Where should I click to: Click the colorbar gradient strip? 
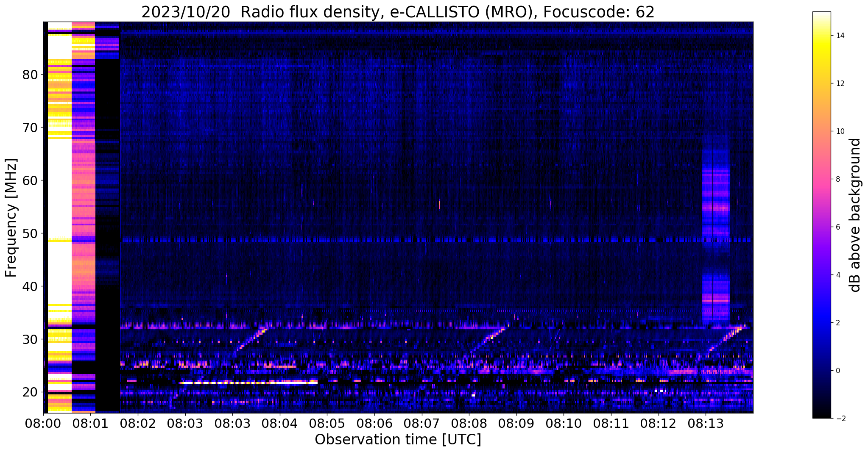point(821,215)
